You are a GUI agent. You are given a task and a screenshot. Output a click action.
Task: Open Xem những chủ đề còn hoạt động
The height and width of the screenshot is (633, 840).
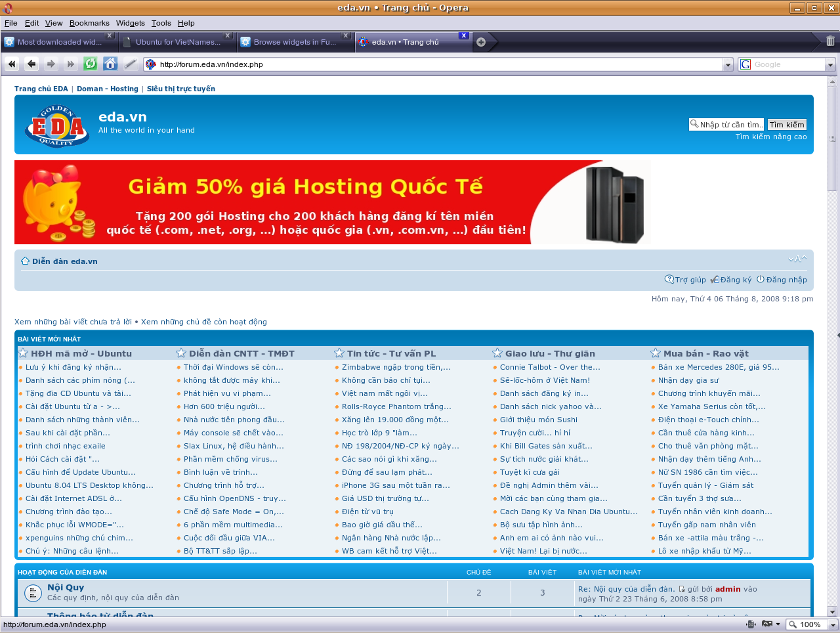coord(204,322)
